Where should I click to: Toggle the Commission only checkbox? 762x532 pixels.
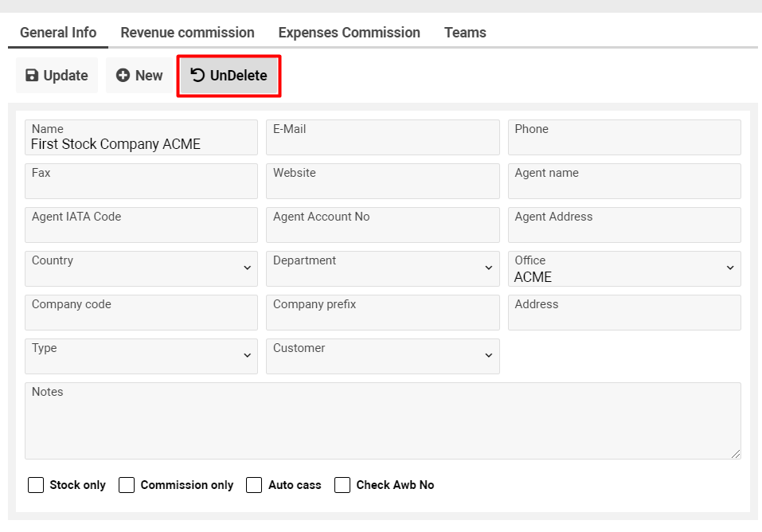(127, 485)
